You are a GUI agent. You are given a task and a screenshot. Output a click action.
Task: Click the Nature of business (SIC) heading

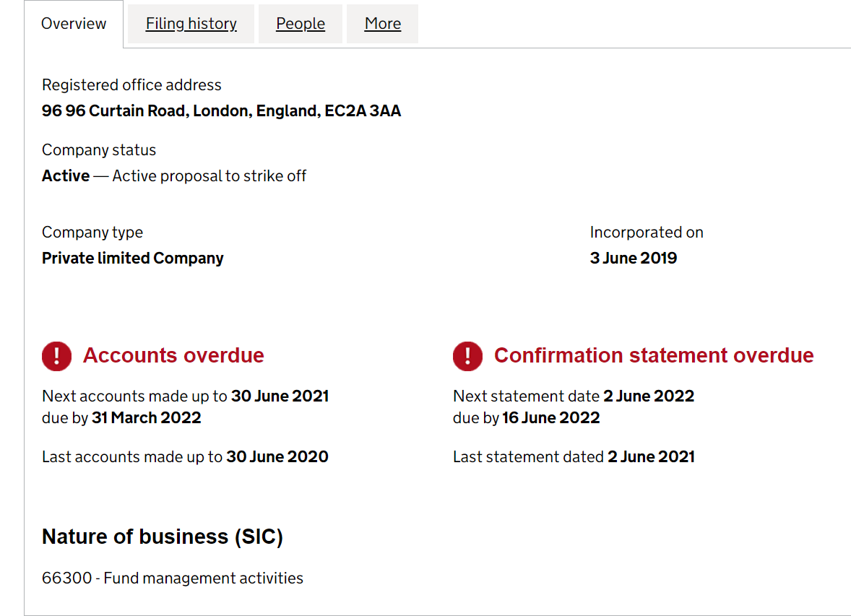click(x=163, y=537)
